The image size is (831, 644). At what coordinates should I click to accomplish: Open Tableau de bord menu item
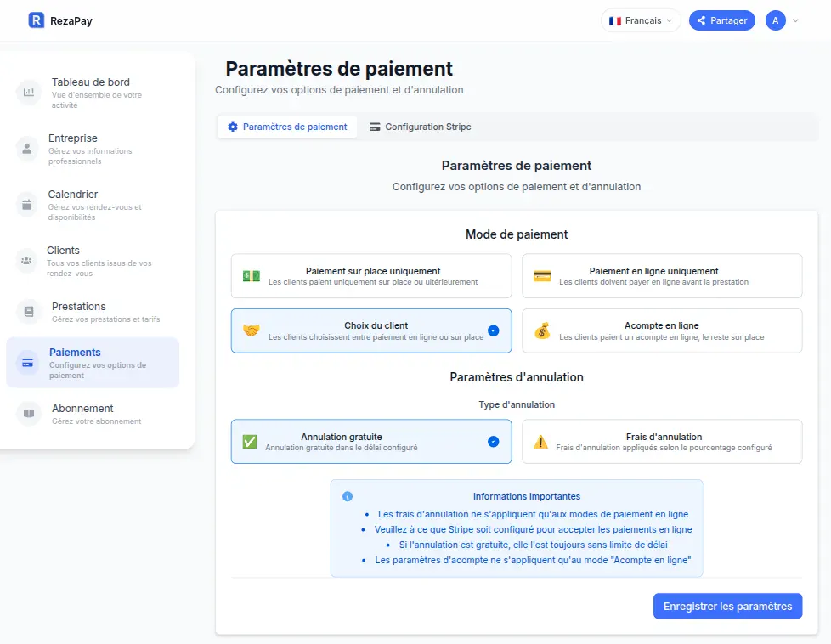[93, 93]
